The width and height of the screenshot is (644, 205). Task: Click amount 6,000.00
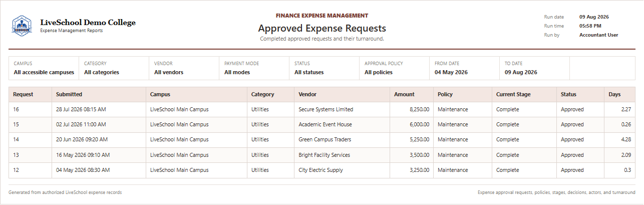(x=419, y=124)
